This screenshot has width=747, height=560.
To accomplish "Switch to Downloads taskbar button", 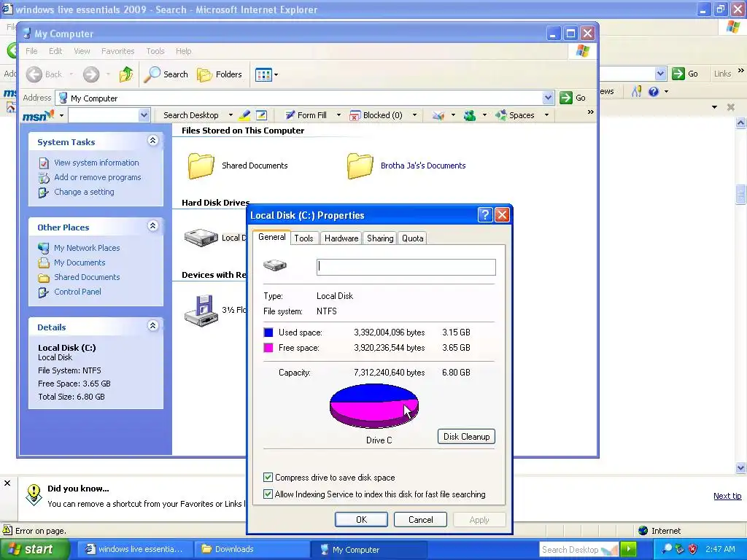I will tap(252, 550).
